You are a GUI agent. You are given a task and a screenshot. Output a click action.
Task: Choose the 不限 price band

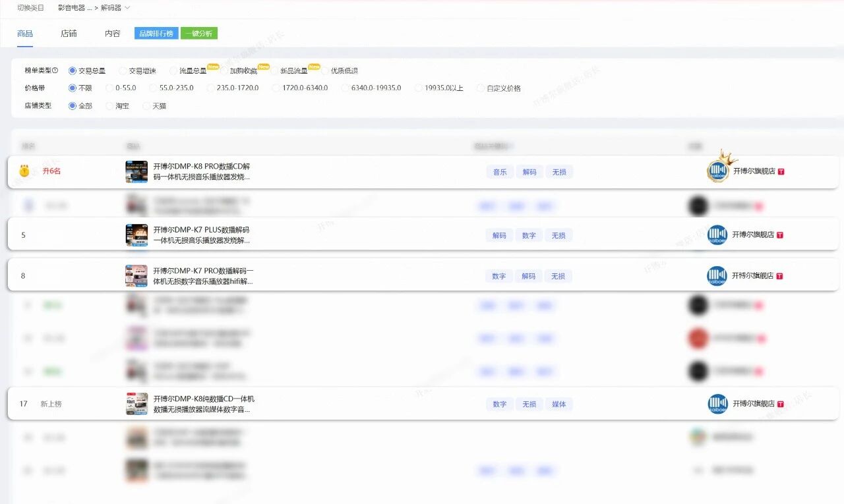(80, 88)
